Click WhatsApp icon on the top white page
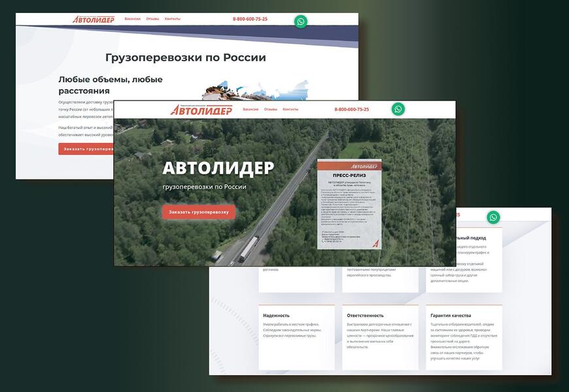This screenshot has width=569, height=392. (301, 22)
